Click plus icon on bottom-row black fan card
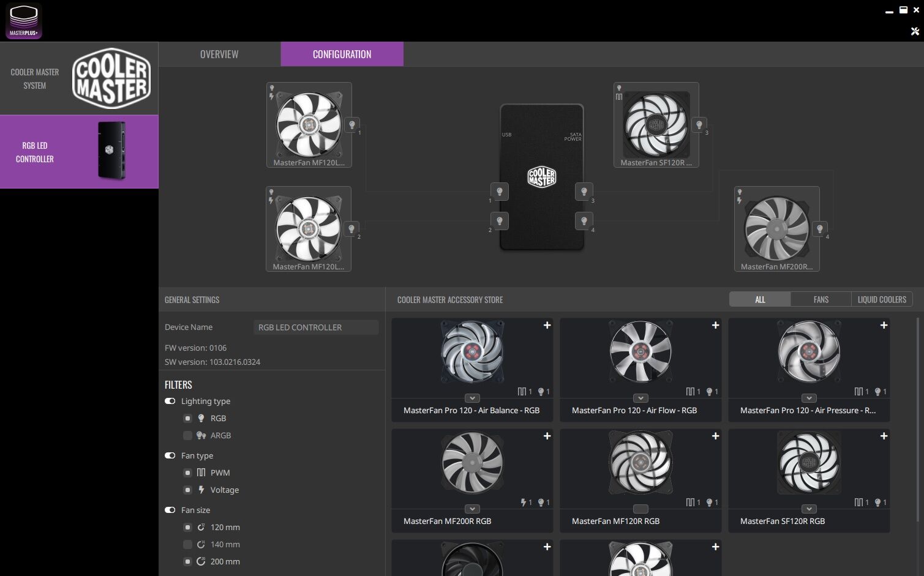Viewport: 924px width, 576px height. (547, 547)
